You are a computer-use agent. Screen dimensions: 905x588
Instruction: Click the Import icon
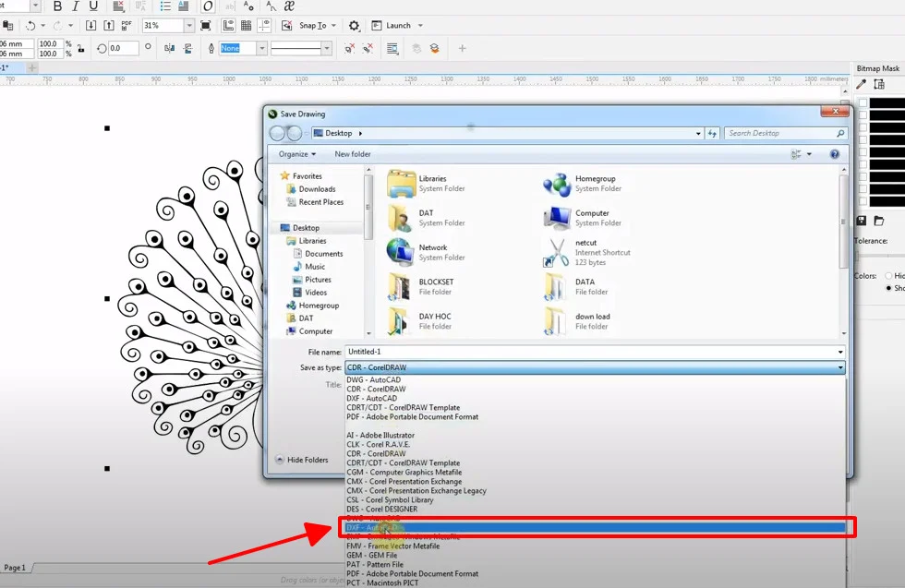point(90,26)
